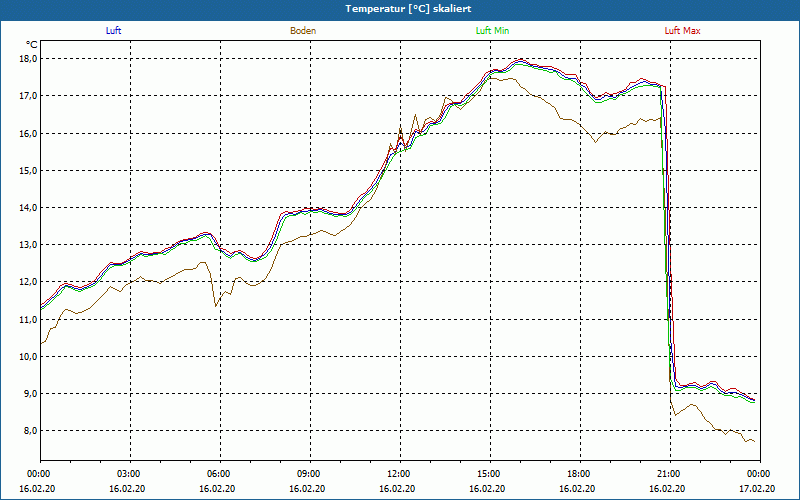Click the 09:00 time axis label
Viewport: 800px width, 500px height.
coord(308,474)
